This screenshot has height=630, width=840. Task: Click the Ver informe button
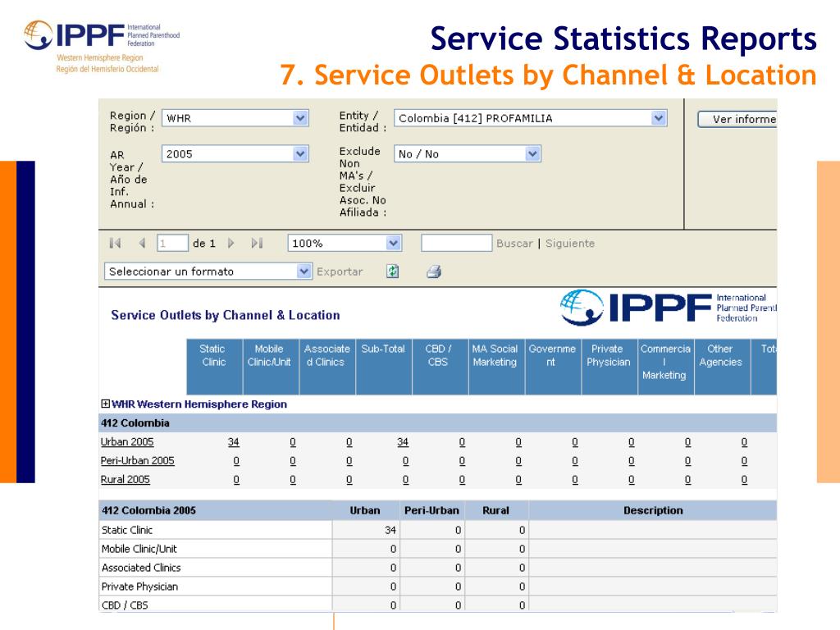[737, 119]
